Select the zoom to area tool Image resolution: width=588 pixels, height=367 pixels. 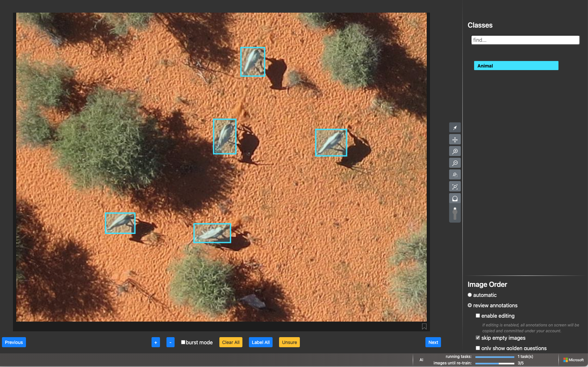pyautogui.click(x=455, y=175)
